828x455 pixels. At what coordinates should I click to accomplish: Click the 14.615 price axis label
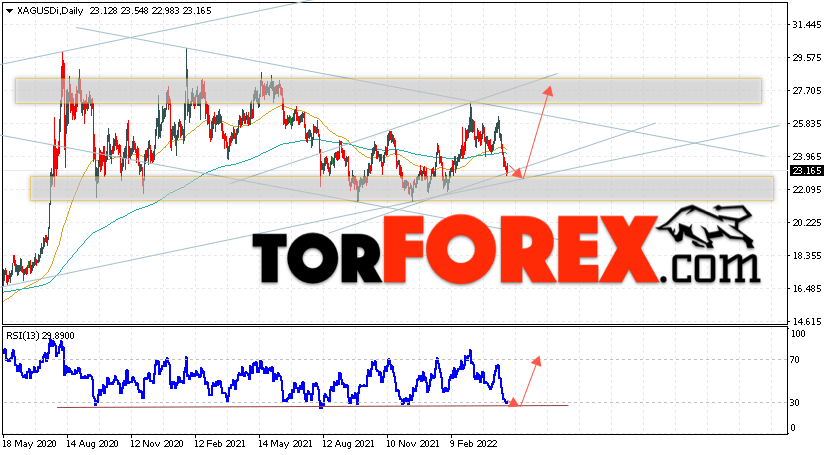click(x=807, y=321)
